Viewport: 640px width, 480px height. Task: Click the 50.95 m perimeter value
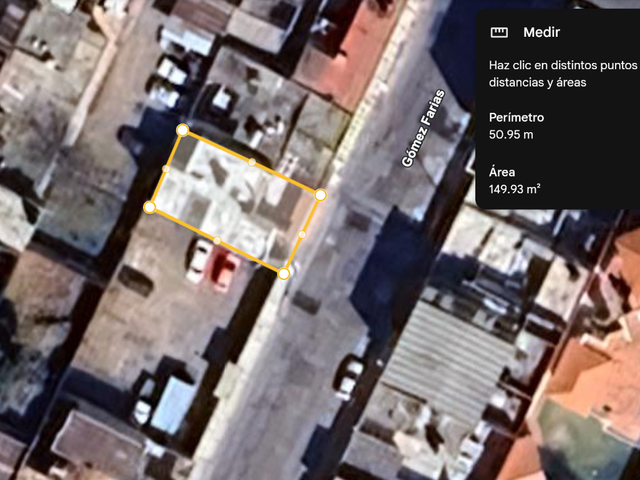pyautogui.click(x=511, y=135)
